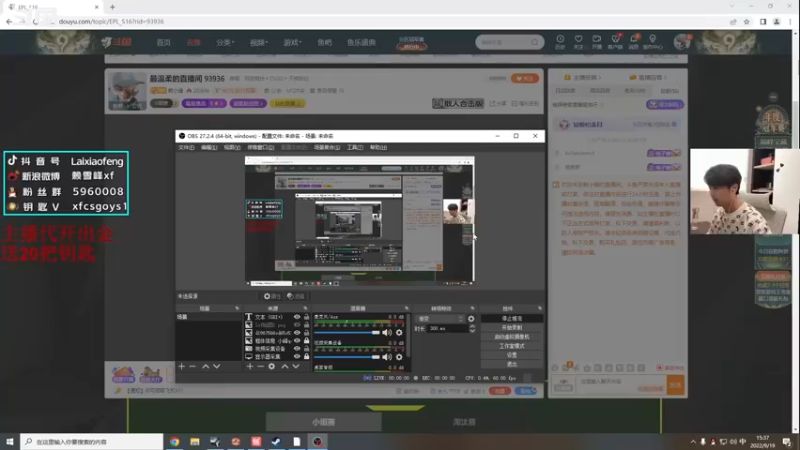
Task: Switch to the 淘汰赛 tab below the stream
Action: (x=464, y=422)
